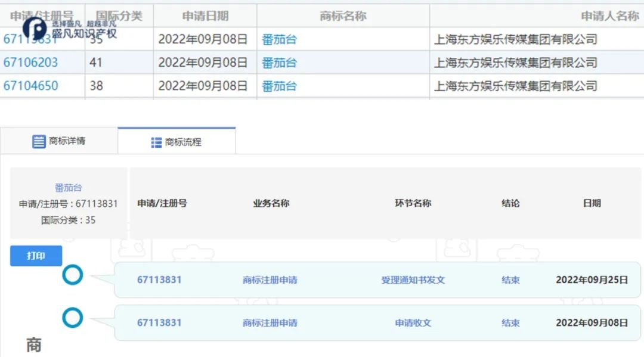Switch to the 商标流程 tab
This screenshot has height=357, width=644.
click(177, 142)
